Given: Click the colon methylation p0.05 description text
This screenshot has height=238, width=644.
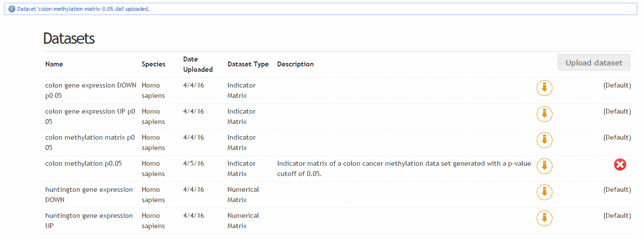Looking at the screenshot, I should click(404, 169).
